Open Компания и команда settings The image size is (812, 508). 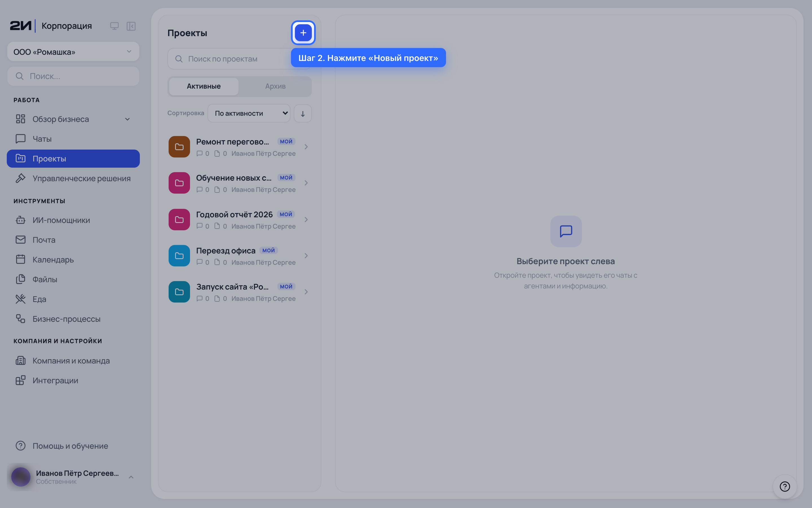pos(73,360)
